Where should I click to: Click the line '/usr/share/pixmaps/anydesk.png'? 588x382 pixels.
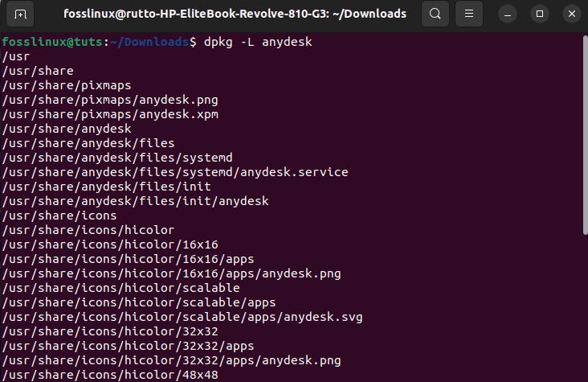pos(110,100)
